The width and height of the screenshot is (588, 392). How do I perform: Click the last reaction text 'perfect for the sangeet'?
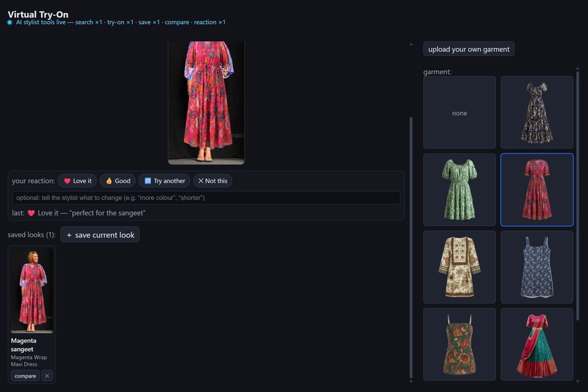pos(107,213)
